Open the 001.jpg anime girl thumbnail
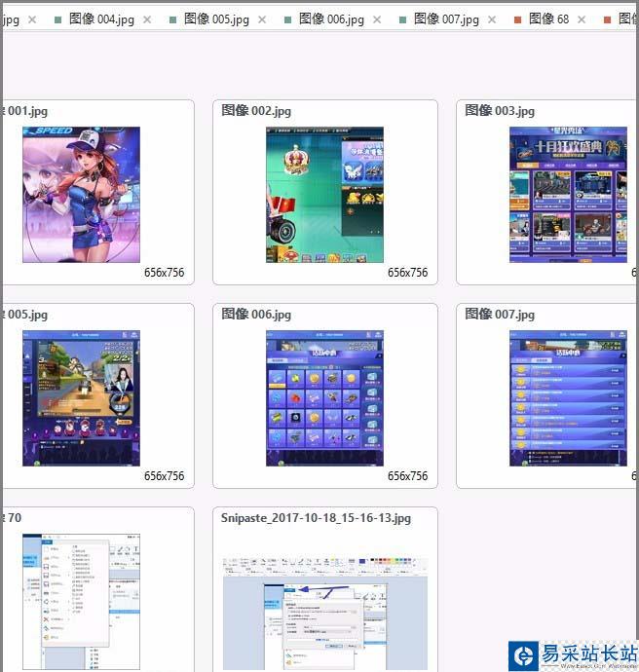Image resolution: width=639 pixels, height=672 pixels. (x=81, y=195)
